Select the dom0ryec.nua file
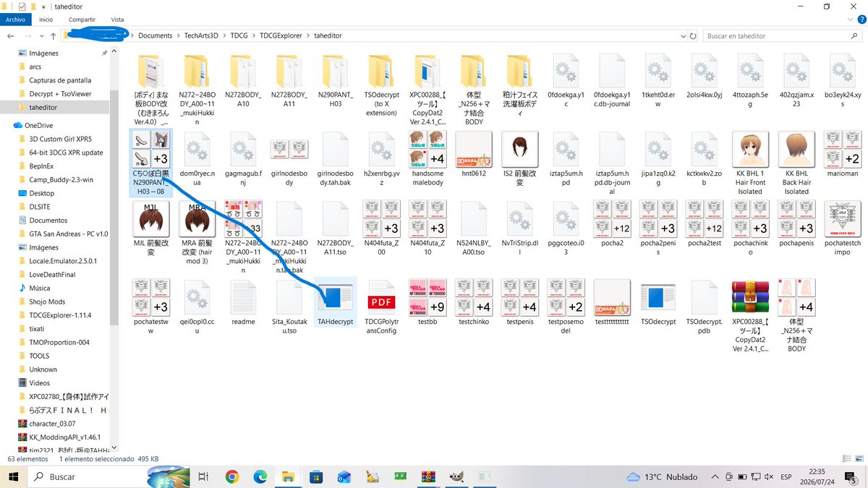 pos(197,159)
